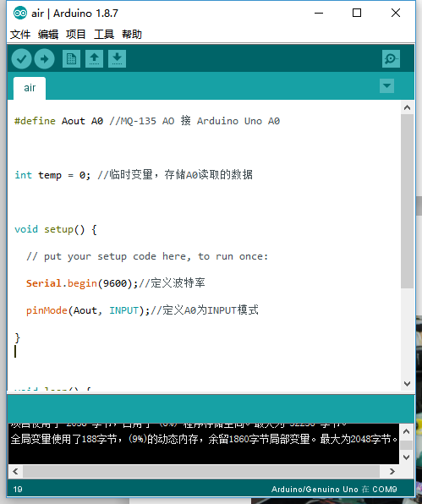
Task: Click the 'void setup() {' line
Action: pyautogui.click(x=56, y=229)
